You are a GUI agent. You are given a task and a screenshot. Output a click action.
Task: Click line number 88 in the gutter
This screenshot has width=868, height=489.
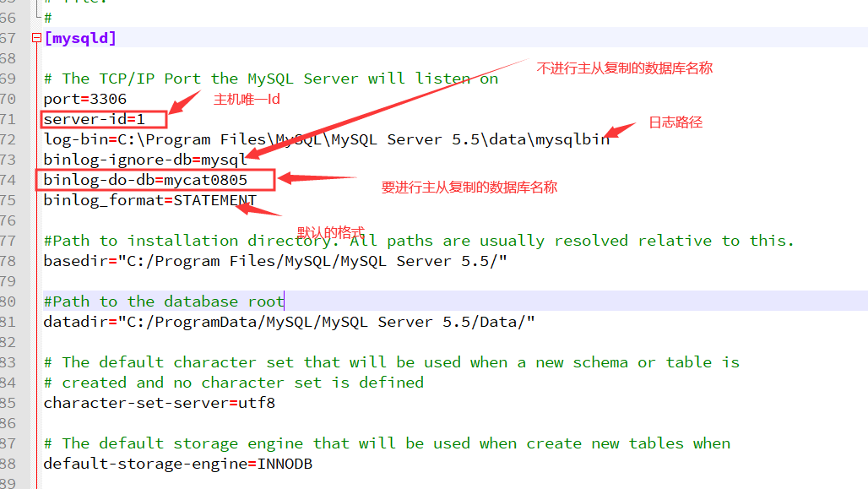tap(8, 464)
